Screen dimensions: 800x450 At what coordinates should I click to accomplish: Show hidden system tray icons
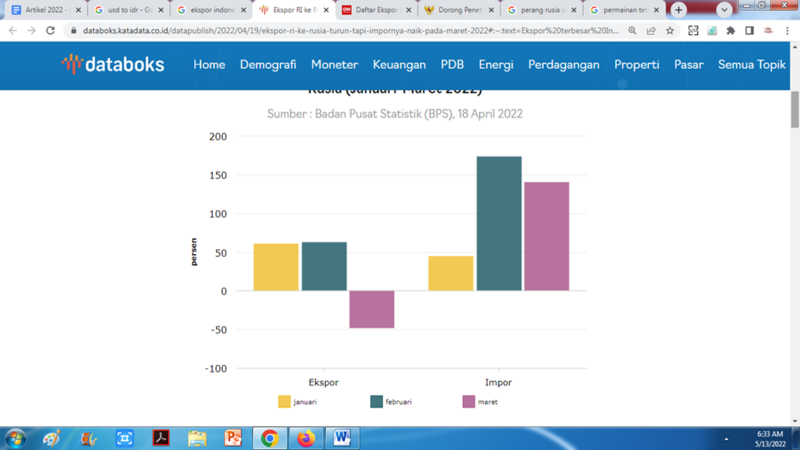click(726, 438)
